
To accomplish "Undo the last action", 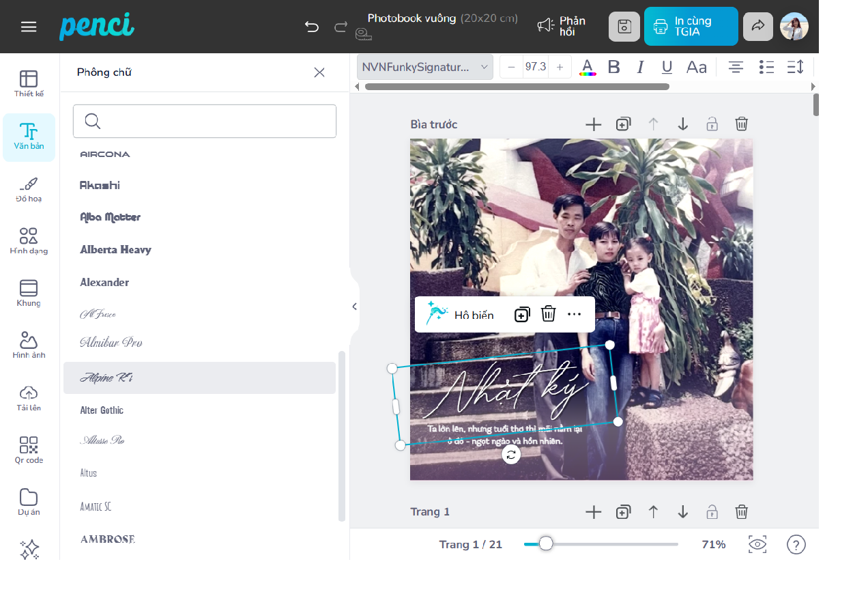I will pos(312,27).
